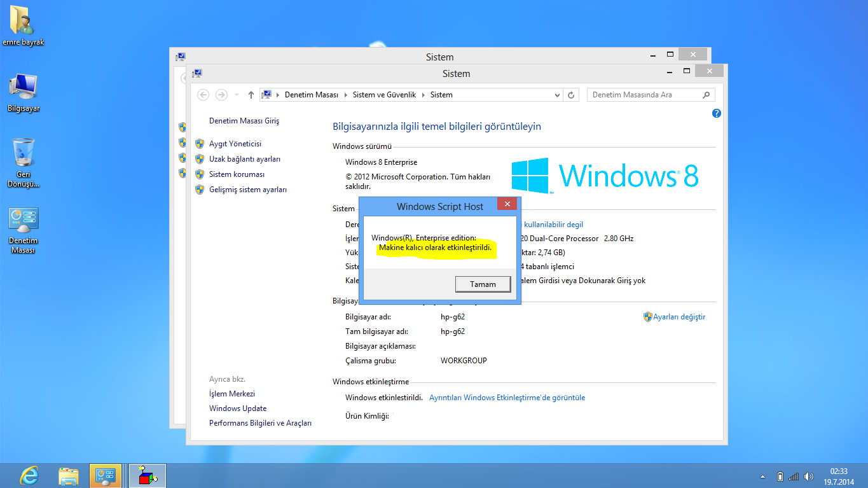The width and height of the screenshot is (868, 488).
Task: Click the "Windows 8 Enterprise" edition text
Action: coord(382,162)
